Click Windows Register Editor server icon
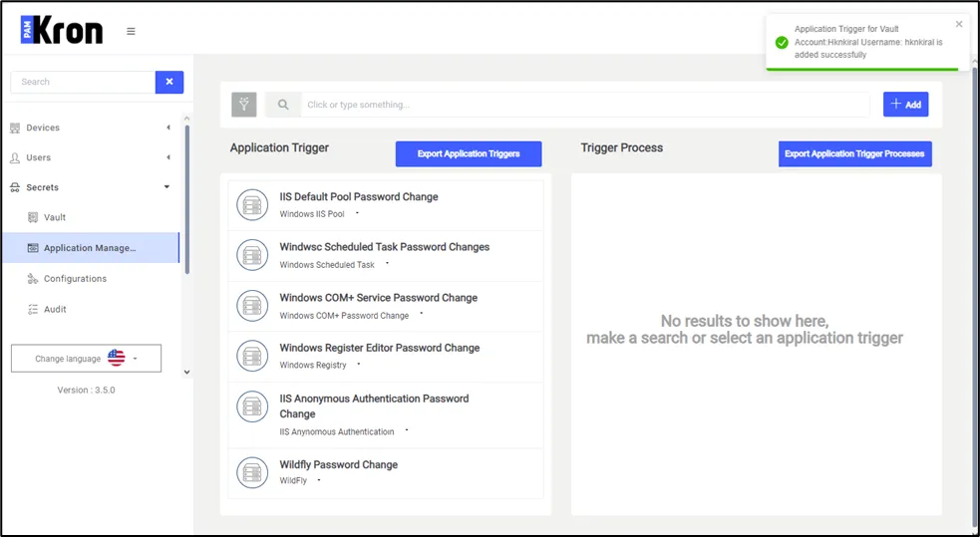Image resolution: width=980 pixels, height=537 pixels. point(252,356)
